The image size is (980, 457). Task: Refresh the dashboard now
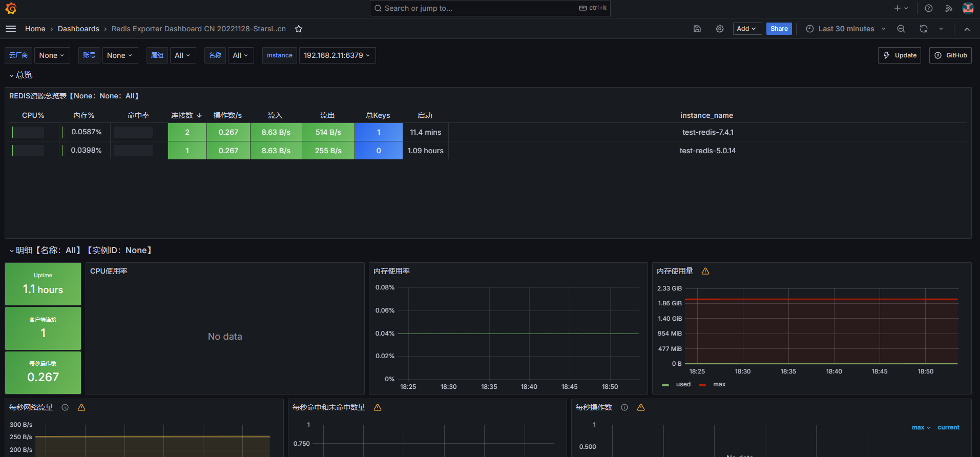pos(924,29)
